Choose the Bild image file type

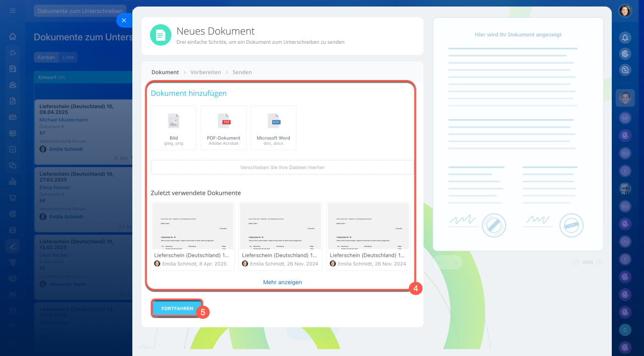174,127
